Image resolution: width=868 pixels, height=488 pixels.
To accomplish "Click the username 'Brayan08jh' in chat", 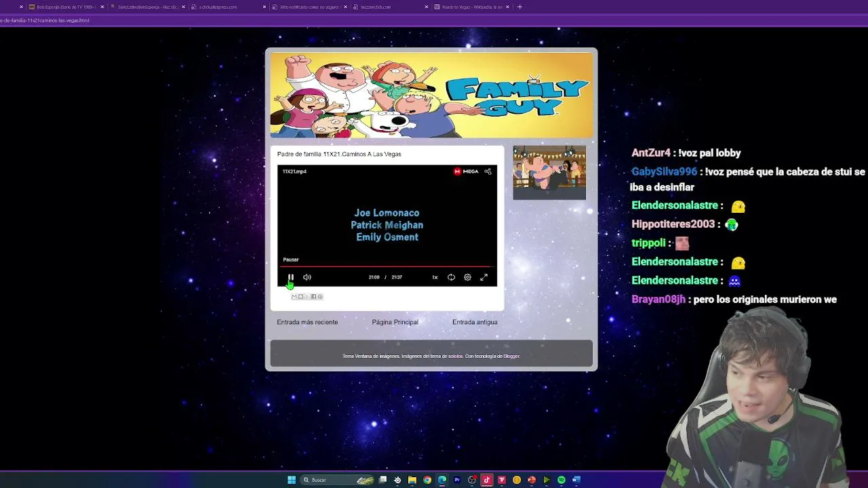I will [x=658, y=300].
